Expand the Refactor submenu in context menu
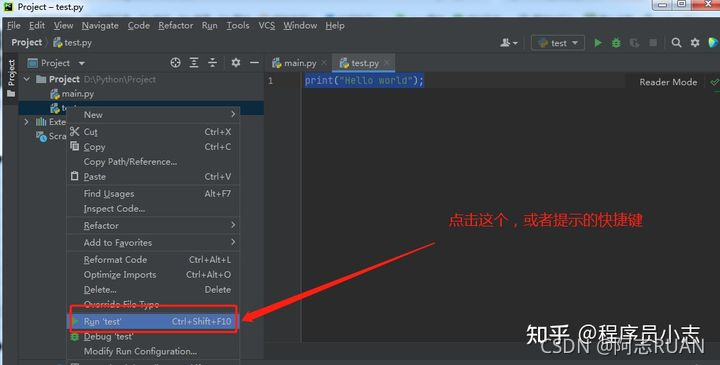Screen dimensions: 720x365 click(x=153, y=225)
